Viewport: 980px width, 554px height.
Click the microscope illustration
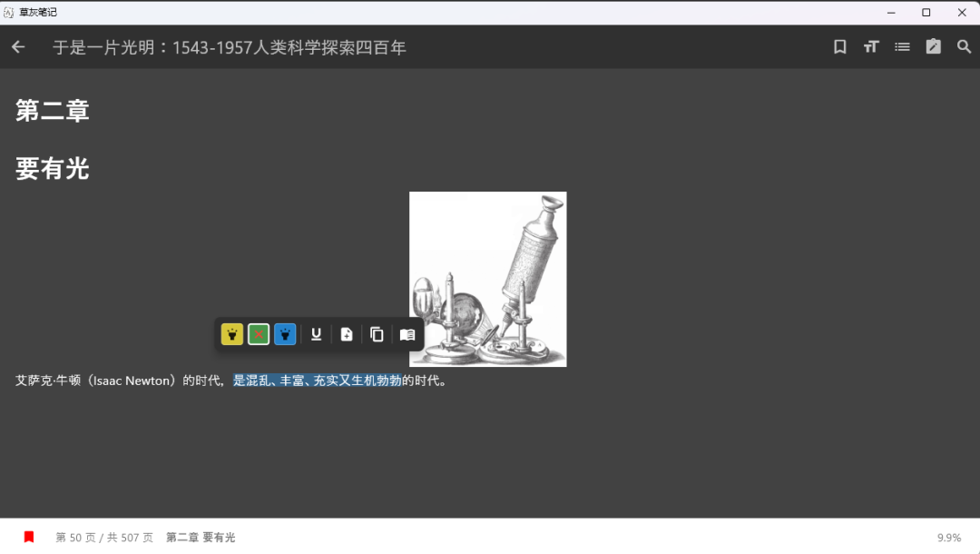(x=488, y=279)
